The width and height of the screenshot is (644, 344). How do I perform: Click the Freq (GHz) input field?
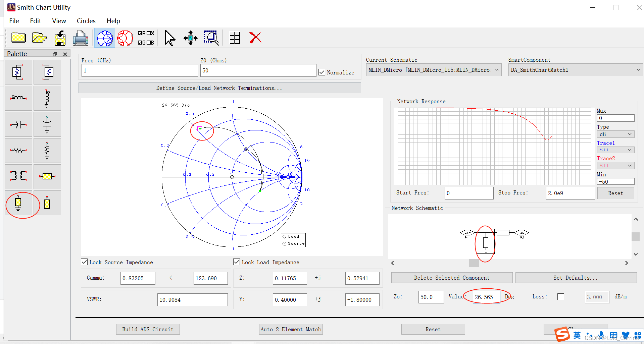(140, 70)
